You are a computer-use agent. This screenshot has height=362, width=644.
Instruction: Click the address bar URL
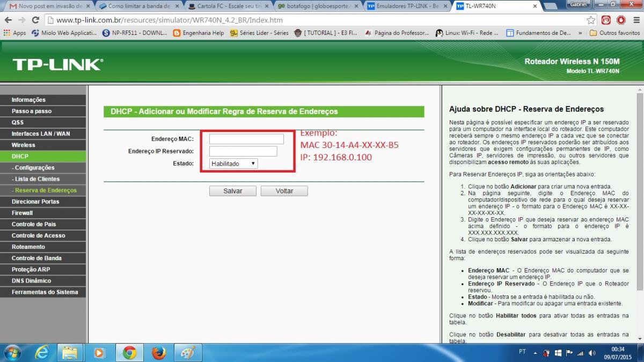(169, 20)
